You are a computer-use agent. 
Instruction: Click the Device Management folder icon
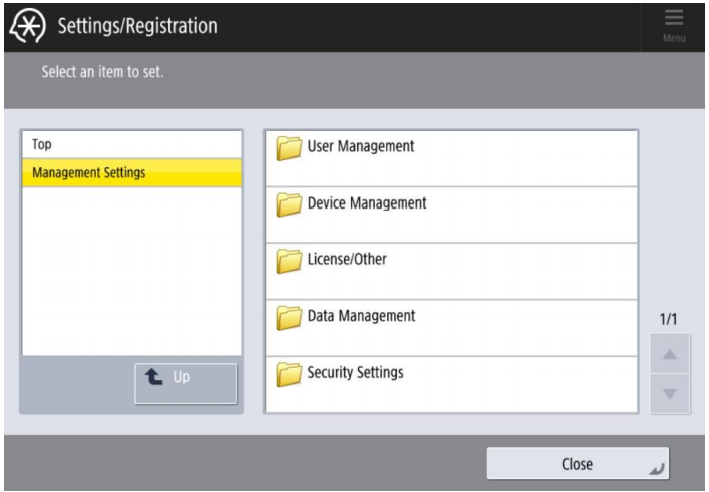290,206
